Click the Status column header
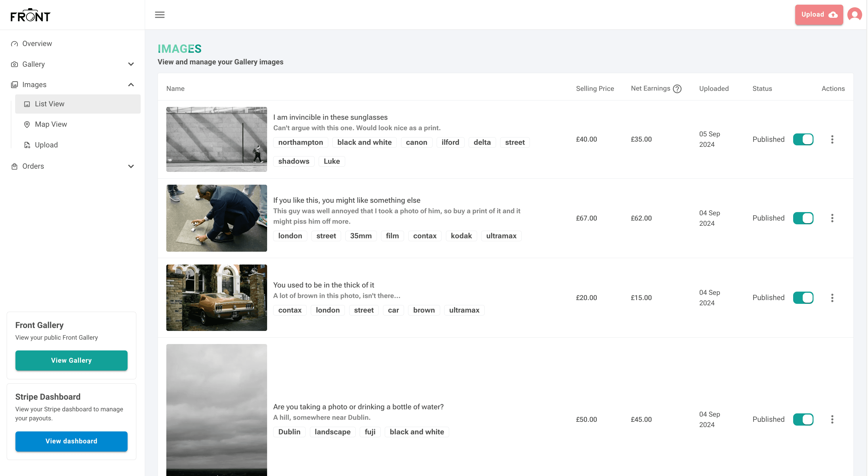The image size is (868, 476). (x=762, y=89)
